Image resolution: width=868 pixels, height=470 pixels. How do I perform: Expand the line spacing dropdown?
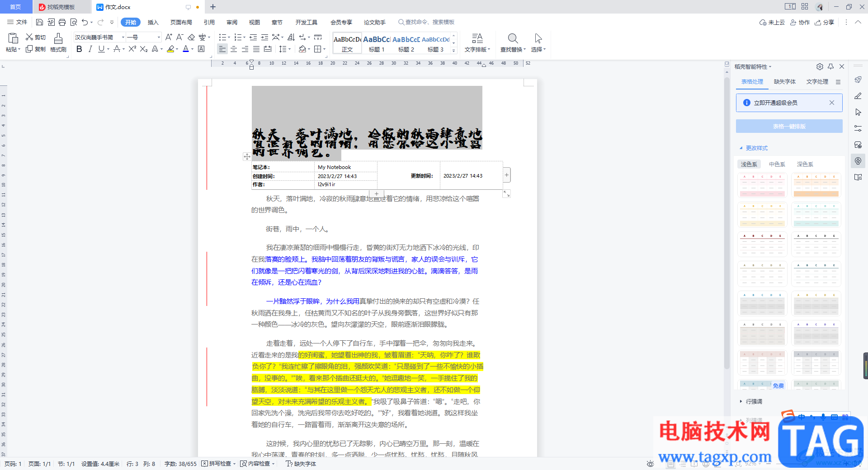coord(289,49)
